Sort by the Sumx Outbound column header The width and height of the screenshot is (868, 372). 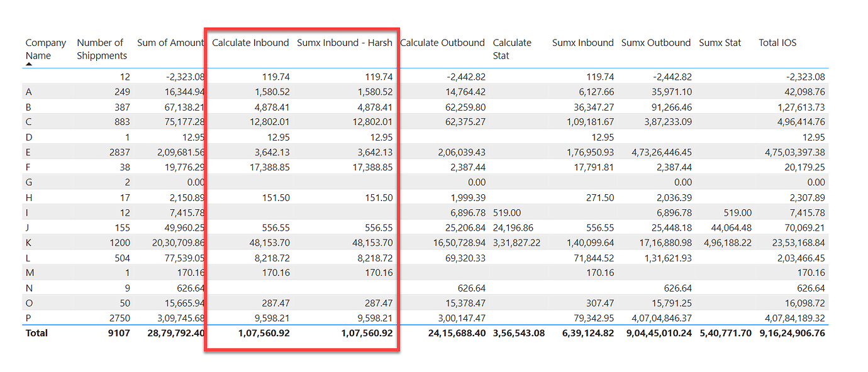coord(656,42)
